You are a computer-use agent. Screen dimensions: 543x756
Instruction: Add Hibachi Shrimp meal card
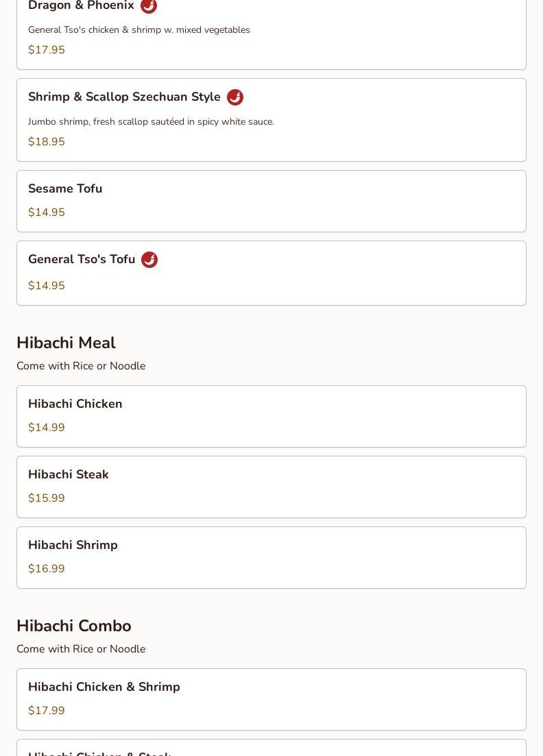point(271,557)
